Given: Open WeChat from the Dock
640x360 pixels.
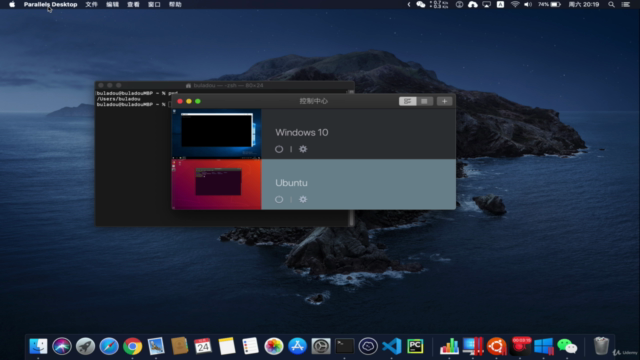Looking at the screenshot, I should (x=567, y=346).
